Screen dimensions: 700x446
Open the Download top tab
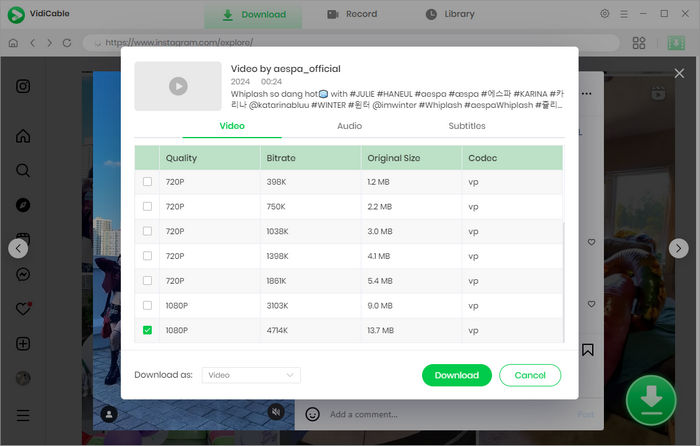click(253, 14)
